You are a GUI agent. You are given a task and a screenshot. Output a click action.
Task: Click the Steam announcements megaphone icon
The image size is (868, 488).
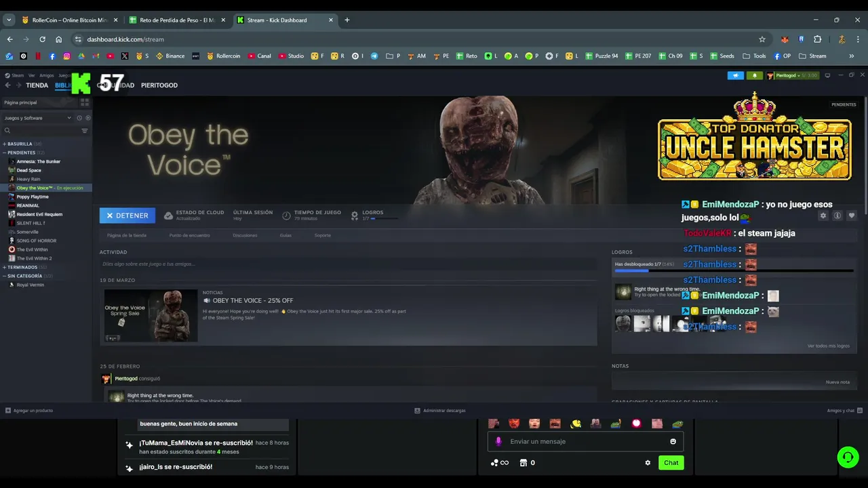coord(736,75)
